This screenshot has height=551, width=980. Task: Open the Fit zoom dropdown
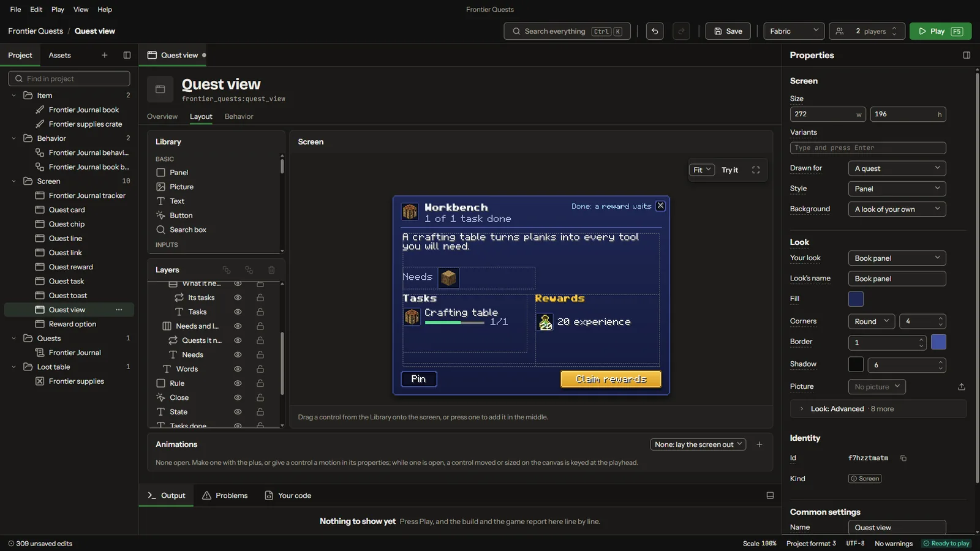click(x=702, y=170)
